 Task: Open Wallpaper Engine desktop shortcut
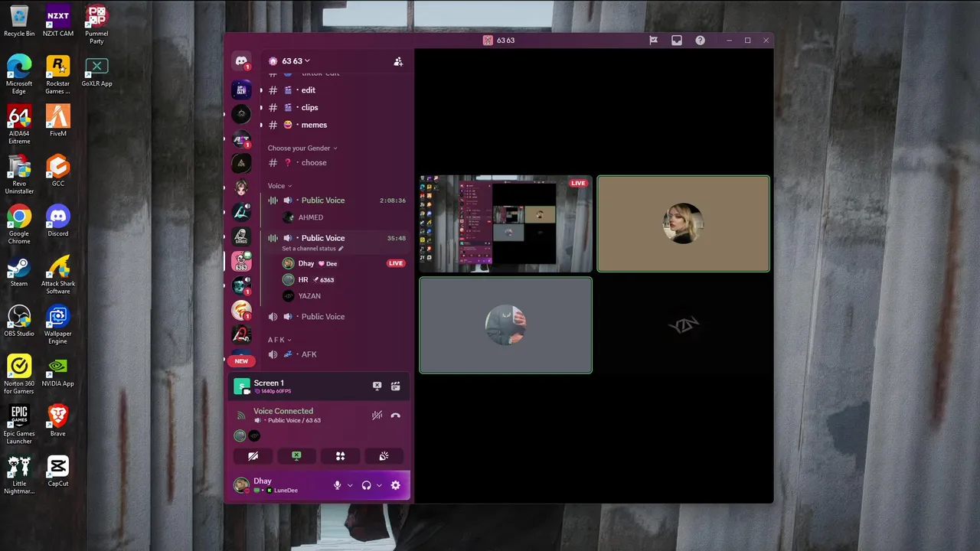point(58,325)
